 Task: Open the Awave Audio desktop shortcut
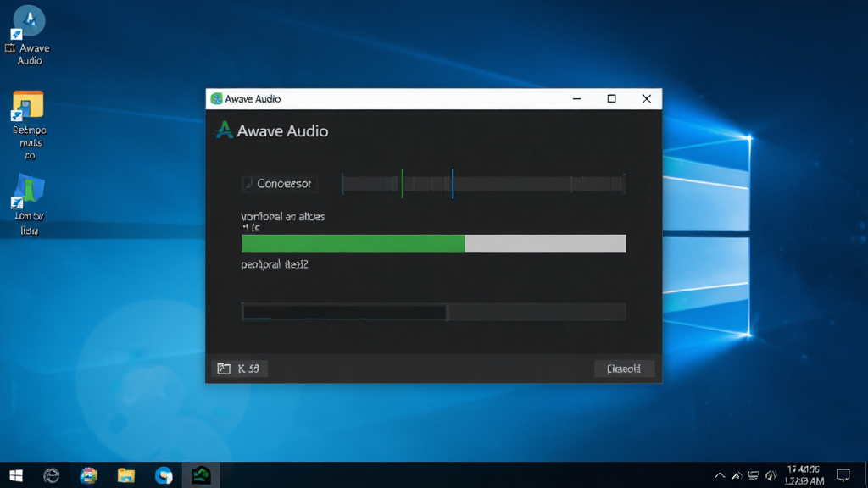[x=29, y=34]
